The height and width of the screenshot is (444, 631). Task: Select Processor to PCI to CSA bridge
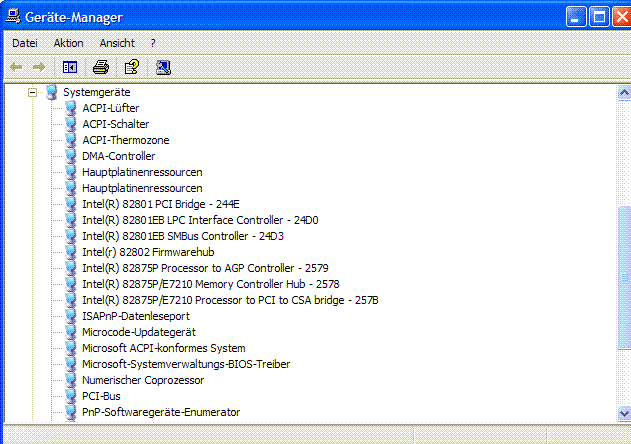pyautogui.click(x=230, y=300)
